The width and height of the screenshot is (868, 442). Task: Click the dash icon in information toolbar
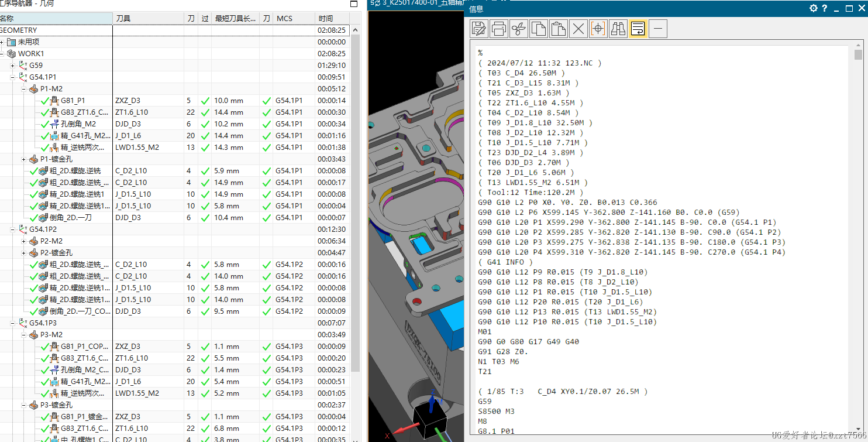point(658,28)
